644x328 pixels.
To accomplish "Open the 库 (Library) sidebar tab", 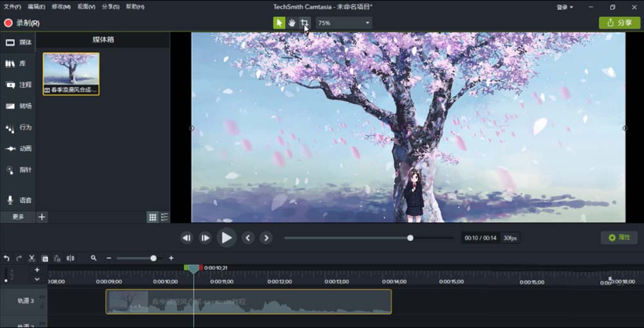I will click(x=18, y=63).
